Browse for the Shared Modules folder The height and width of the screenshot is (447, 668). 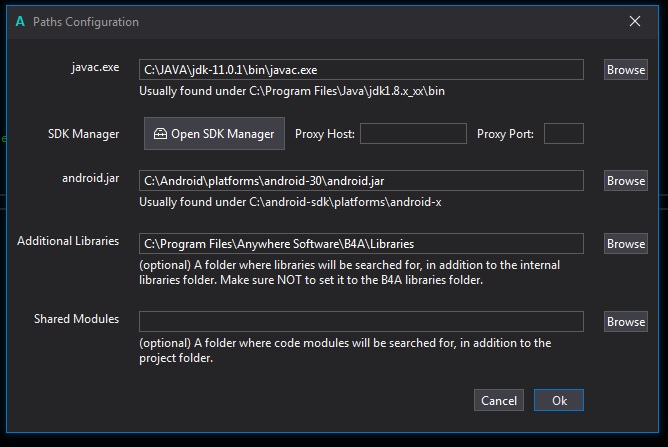coord(626,322)
